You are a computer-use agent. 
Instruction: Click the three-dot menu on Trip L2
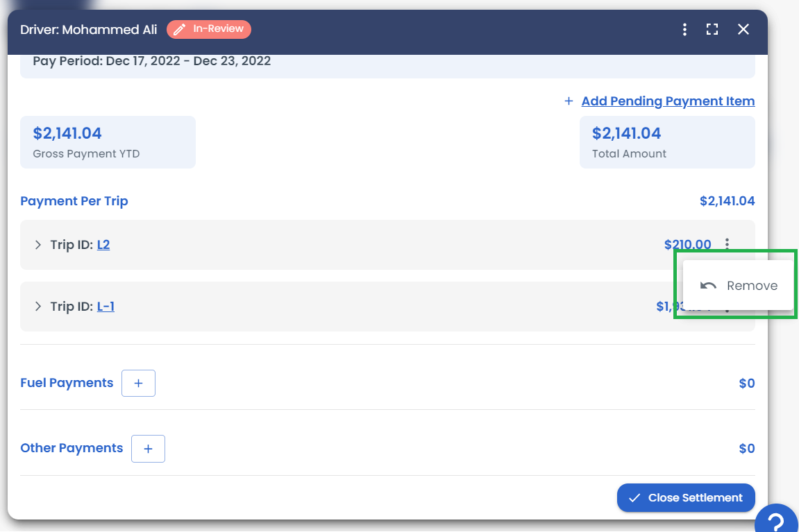tap(727, 244)
